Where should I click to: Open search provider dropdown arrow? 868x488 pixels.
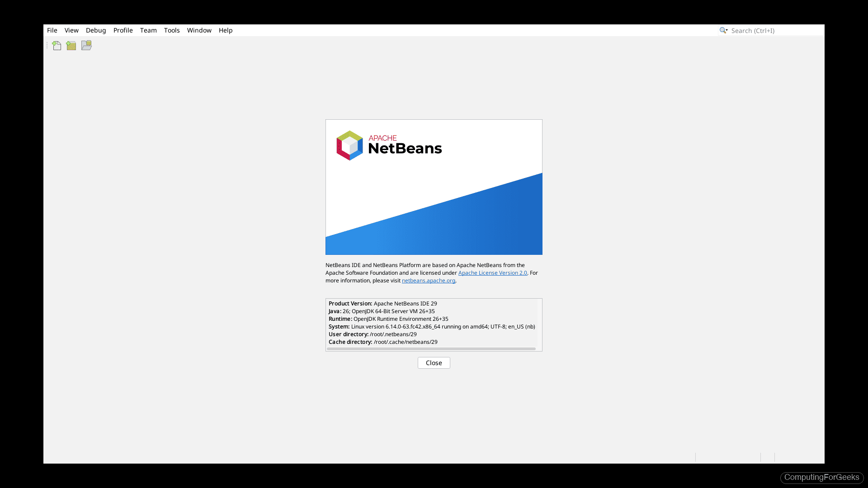pos(726,30)
